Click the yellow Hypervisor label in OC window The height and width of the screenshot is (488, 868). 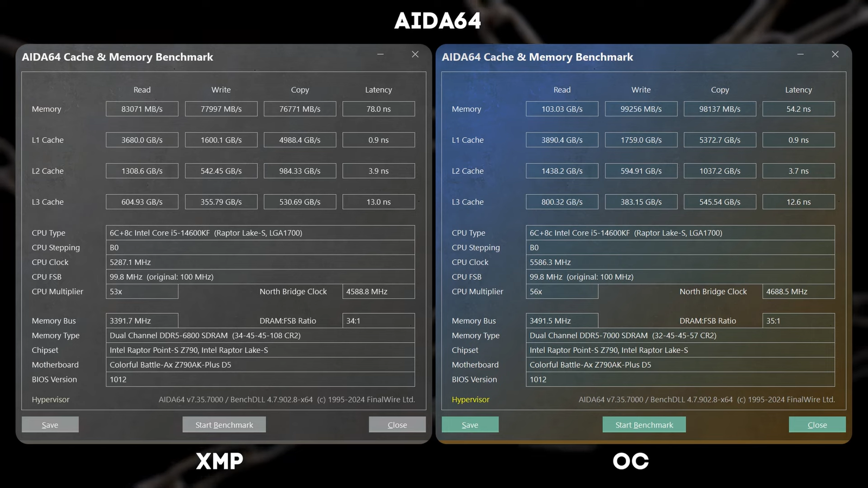[470, 400]
